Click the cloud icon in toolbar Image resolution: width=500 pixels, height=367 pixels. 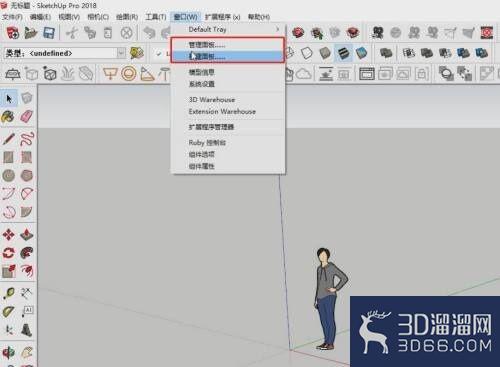(x=304, y=74)
